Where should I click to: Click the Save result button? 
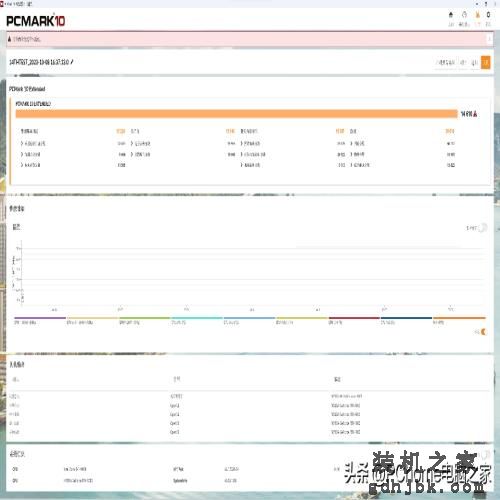[474, 62]
